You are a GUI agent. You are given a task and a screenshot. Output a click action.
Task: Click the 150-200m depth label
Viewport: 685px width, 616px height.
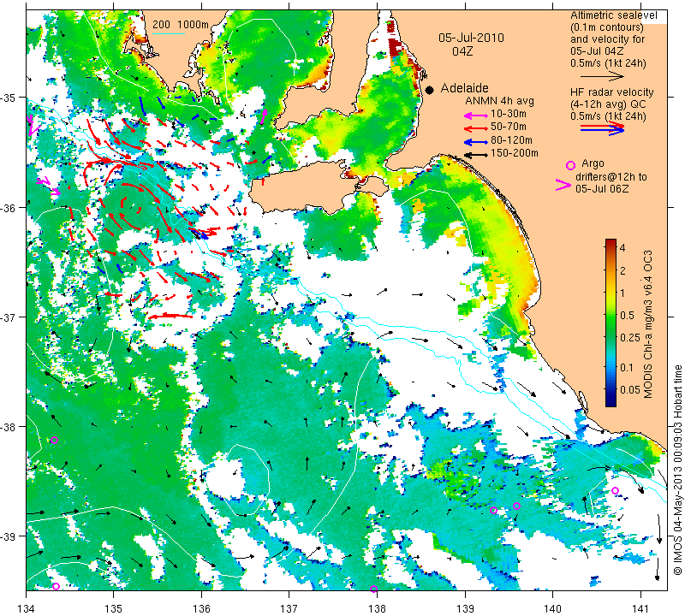pos(515,153)
